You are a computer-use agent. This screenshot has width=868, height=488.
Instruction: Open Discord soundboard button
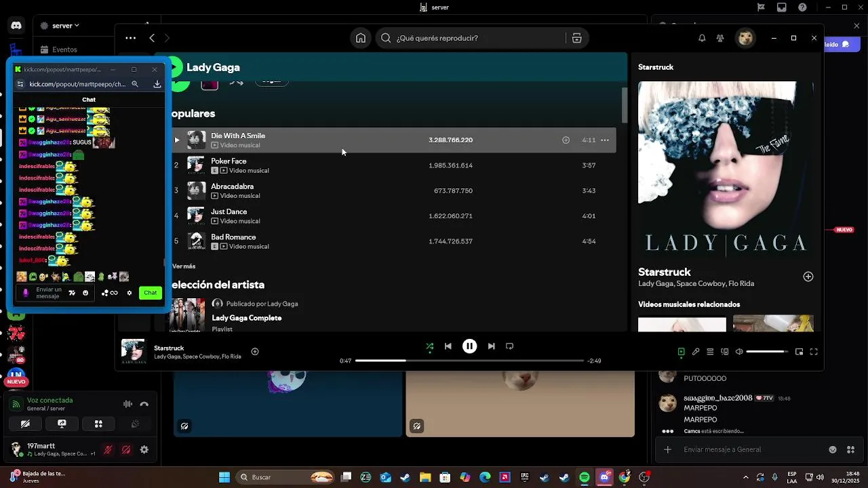135,424
